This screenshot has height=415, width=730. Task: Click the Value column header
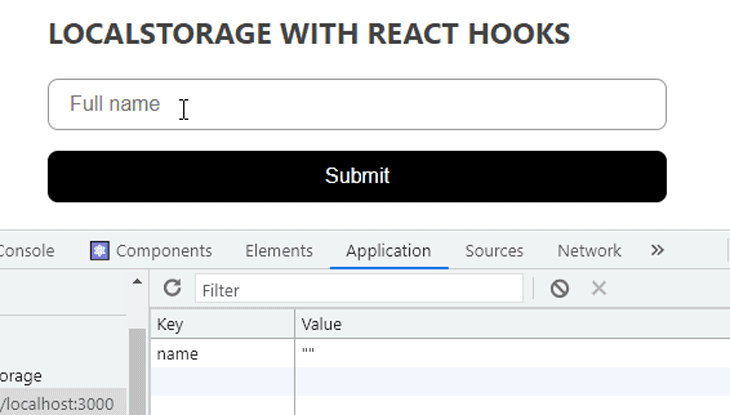coord(513,324)
